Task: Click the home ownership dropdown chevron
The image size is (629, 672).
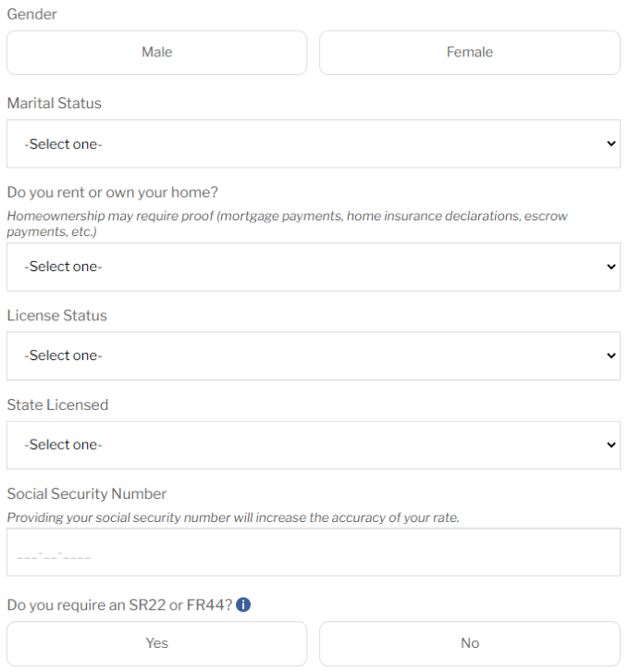Action: 611,267
